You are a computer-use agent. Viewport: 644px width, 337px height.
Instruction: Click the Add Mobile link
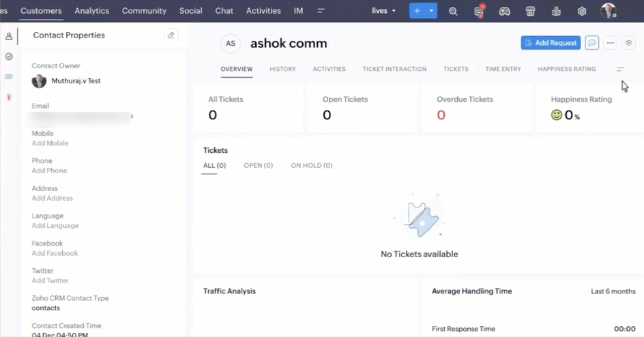pos(50,143)
